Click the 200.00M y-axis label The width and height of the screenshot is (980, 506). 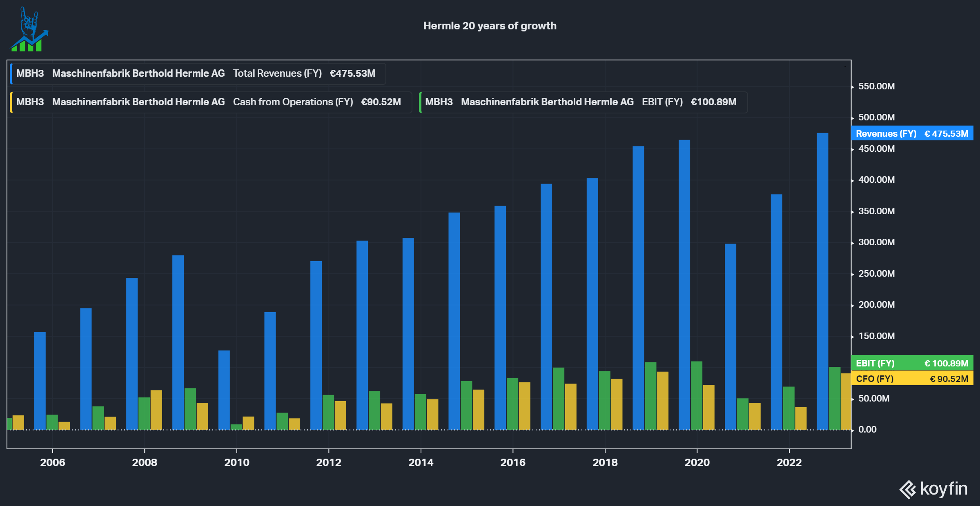[x=876, y=305]
